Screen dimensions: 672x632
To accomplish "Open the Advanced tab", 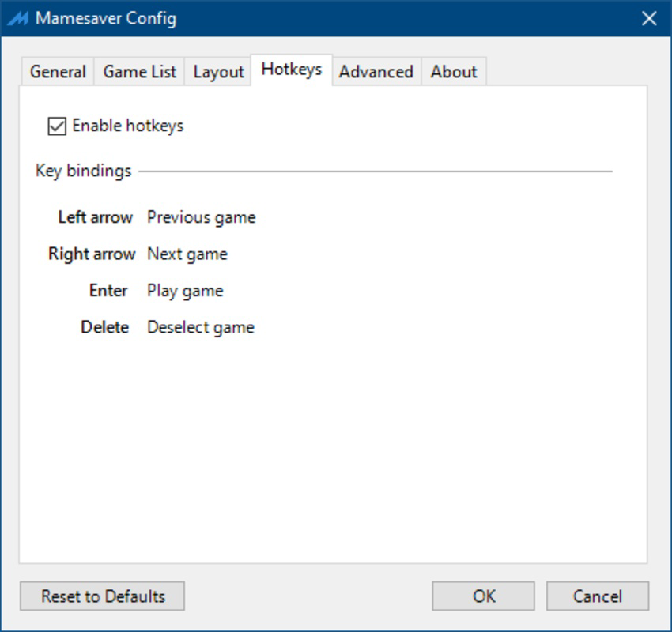I will tap(376, 72).
